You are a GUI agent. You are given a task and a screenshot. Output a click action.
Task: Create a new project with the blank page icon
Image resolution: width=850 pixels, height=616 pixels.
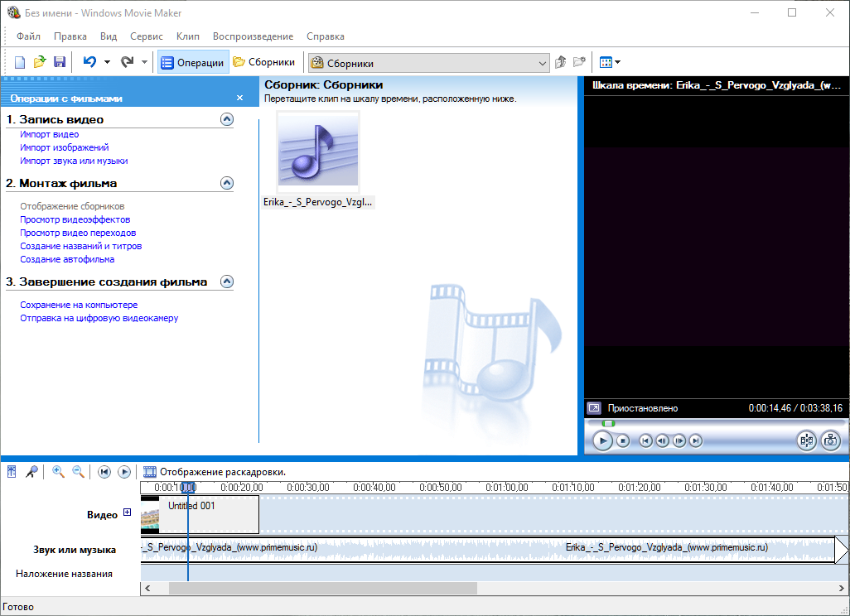tap(20, 62)
